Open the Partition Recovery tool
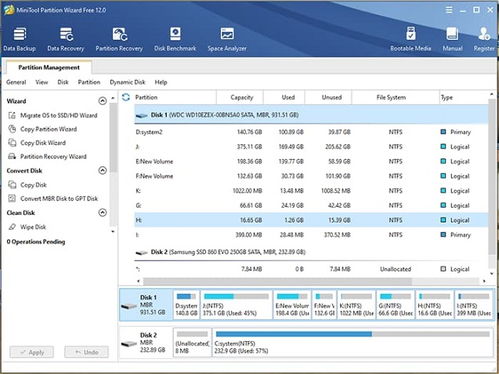Viewport: 499px width, 374px height. tap(119, 39)
